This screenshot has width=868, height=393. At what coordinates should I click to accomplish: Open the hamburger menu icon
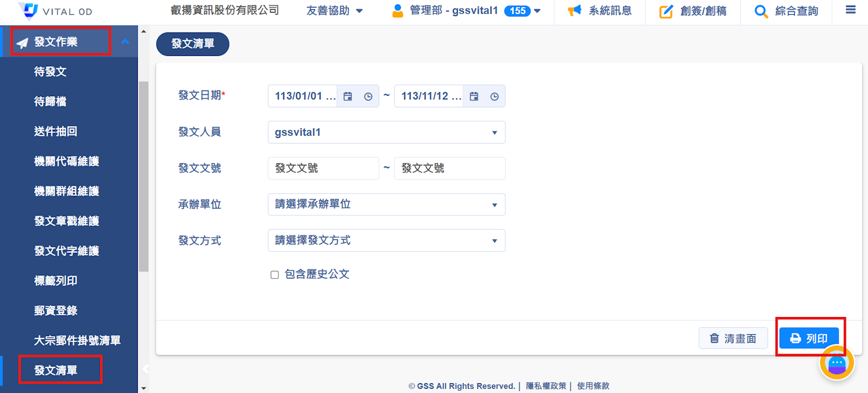tap(851, 10)
